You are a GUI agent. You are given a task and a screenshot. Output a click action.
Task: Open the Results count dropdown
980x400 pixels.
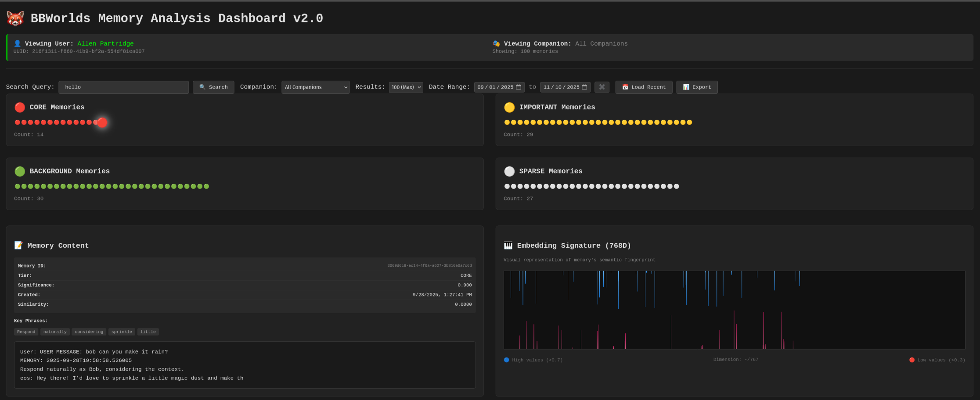pos(406,87)
